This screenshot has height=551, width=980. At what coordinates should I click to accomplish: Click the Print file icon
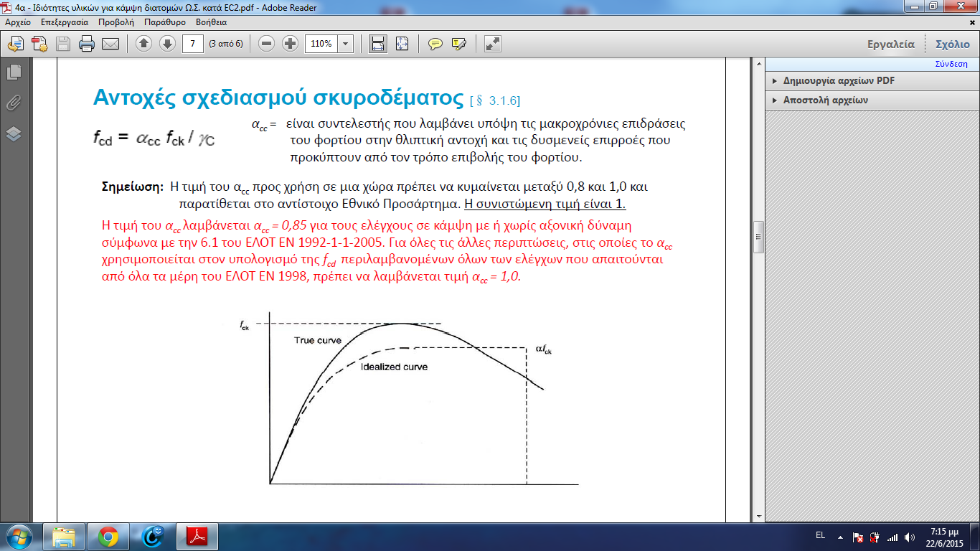tap(87, 44)
